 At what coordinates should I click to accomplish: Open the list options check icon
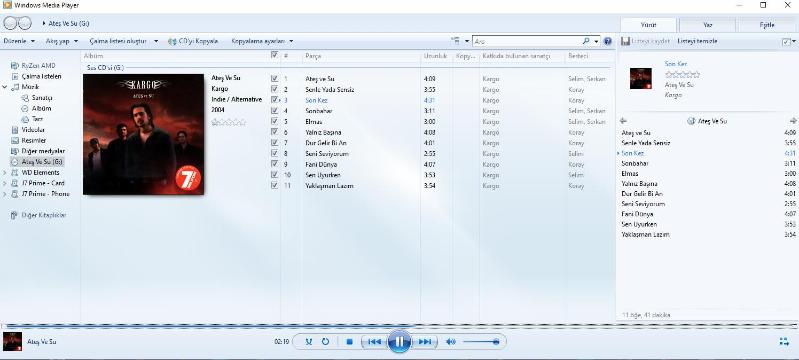pyautogui.click(x=786, y=41)
